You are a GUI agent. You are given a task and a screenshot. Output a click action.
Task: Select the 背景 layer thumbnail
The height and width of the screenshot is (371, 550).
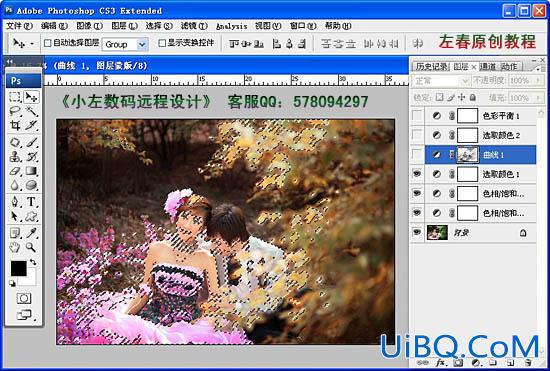(437, 232)
